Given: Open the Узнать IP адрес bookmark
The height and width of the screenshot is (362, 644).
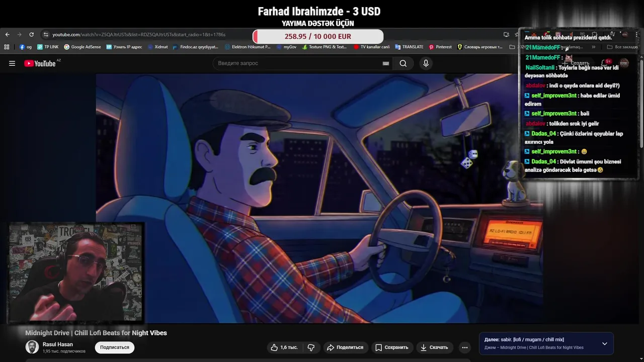Looking at the screenshot, I should pos(124,47).
